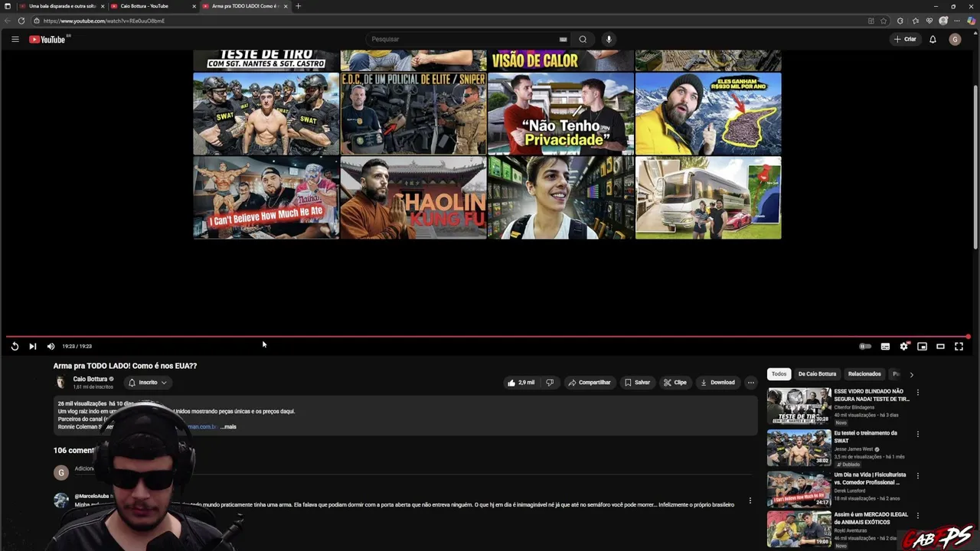Viewport: 980px width, 551px height.
Task: Open endscreen I Can't Believe How Much He Ate
Action: tap(266, 197)
